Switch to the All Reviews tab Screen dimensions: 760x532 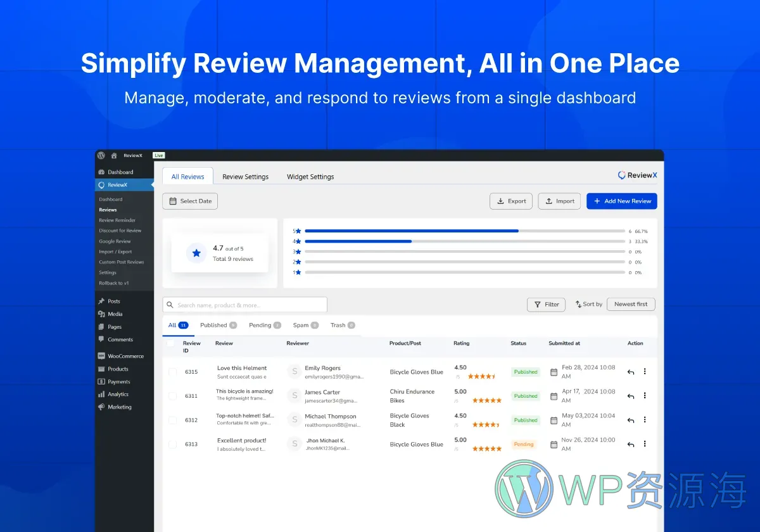pyautogui.click(x=188, y=177)
